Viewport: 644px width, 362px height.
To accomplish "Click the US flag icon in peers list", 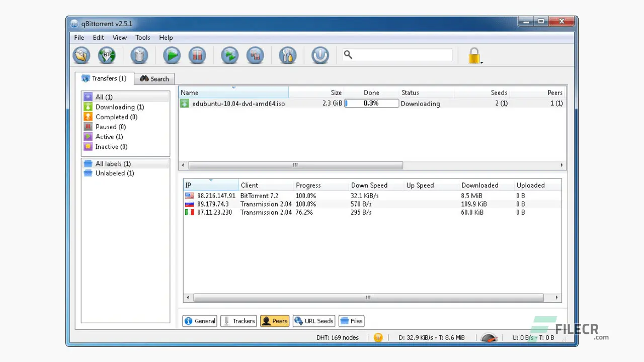I will click(190, 196).
